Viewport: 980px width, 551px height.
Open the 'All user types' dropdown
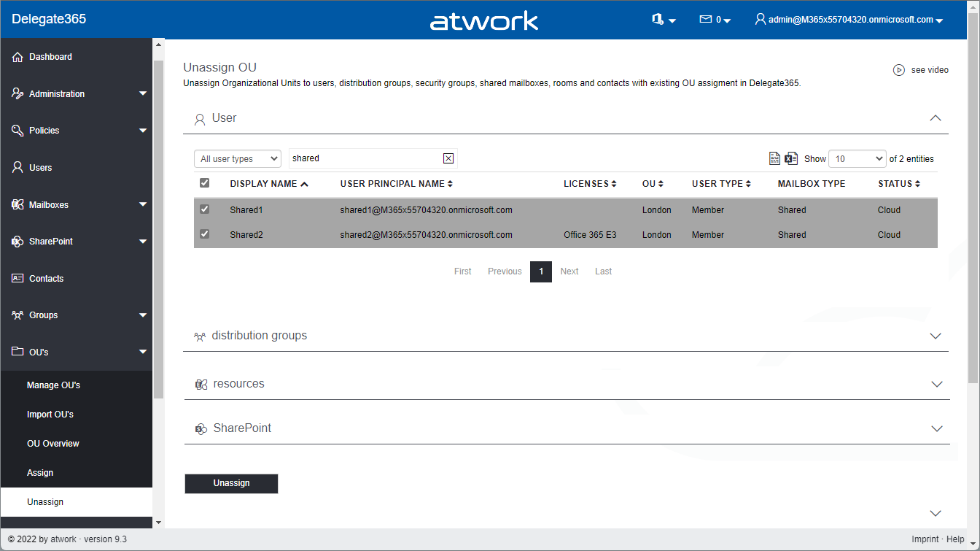[238, 158]
